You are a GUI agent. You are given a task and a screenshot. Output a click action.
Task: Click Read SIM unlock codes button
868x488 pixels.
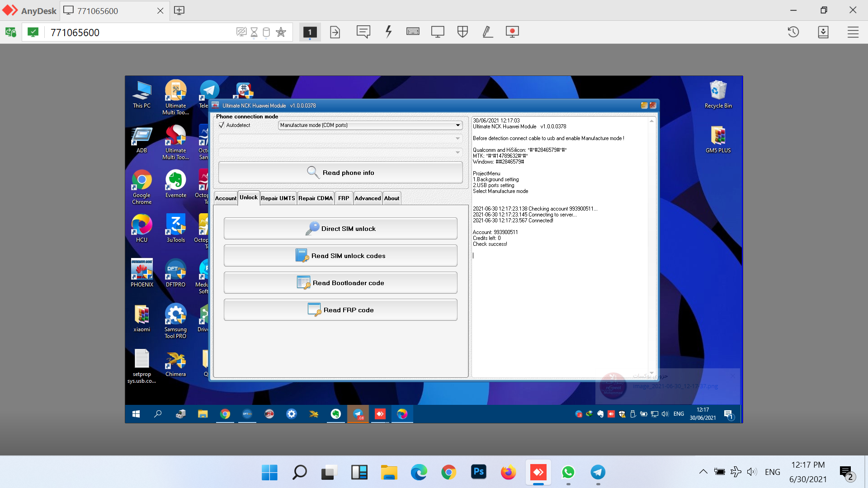pos(340,256)
